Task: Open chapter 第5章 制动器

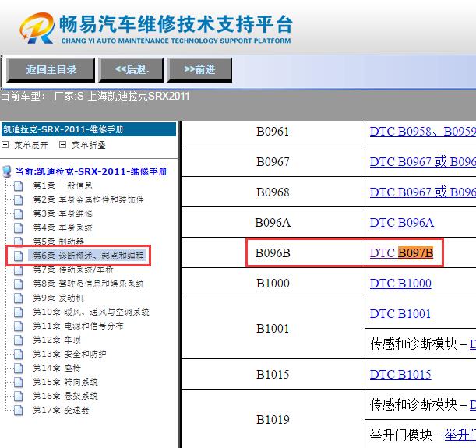Action: tap(58, 242)
